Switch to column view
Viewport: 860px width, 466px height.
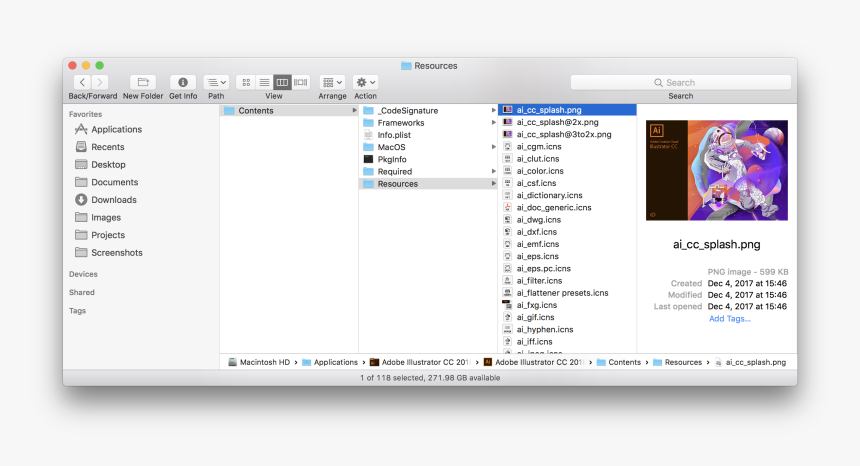click(x=282, y=82)
